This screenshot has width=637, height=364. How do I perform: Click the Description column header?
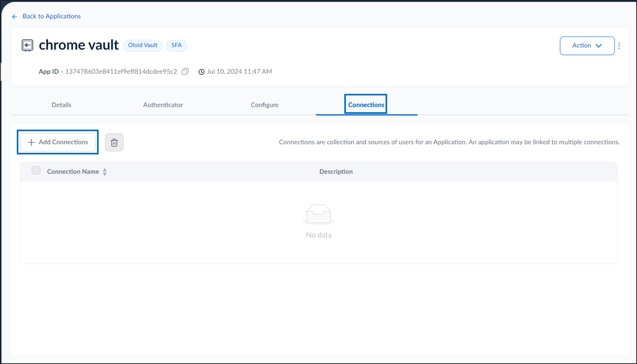tap(336, 172)
